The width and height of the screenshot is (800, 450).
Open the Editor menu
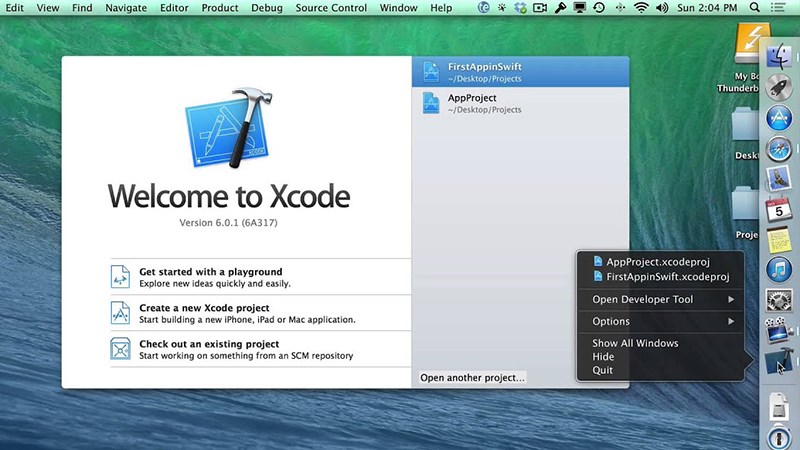pyautogui.click(x=174, y=8)
